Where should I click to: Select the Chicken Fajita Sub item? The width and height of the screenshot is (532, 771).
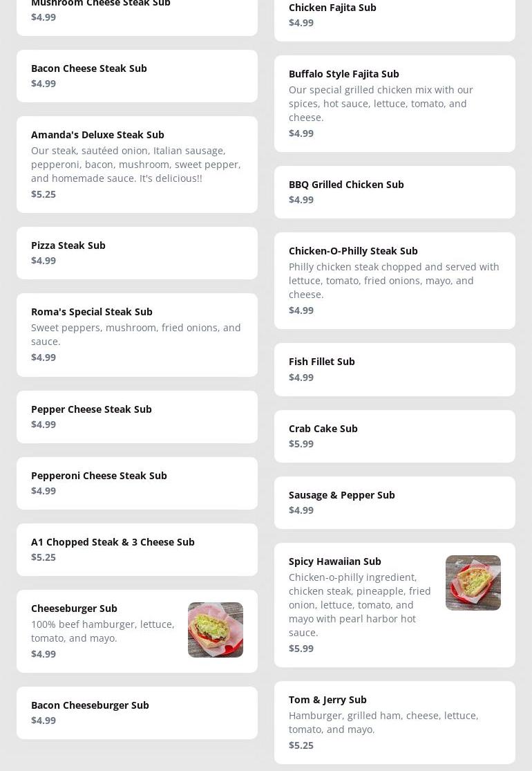pyautogui.click(x=395, y=15)
